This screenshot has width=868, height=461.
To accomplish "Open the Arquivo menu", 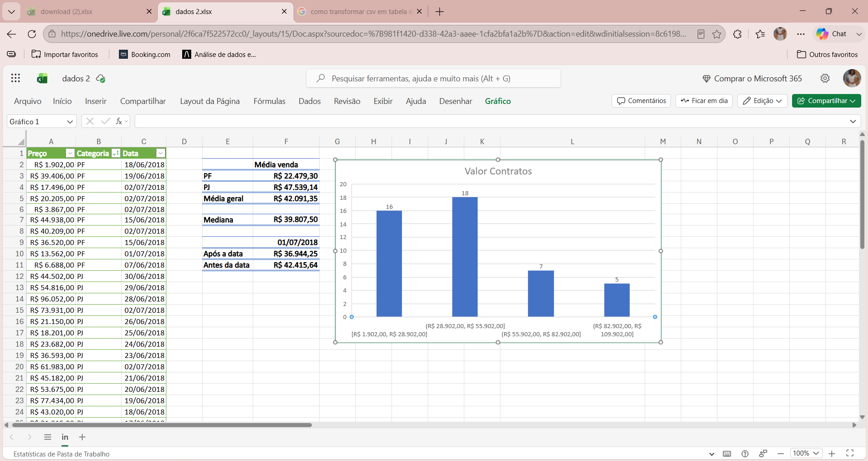I will 28,101.
